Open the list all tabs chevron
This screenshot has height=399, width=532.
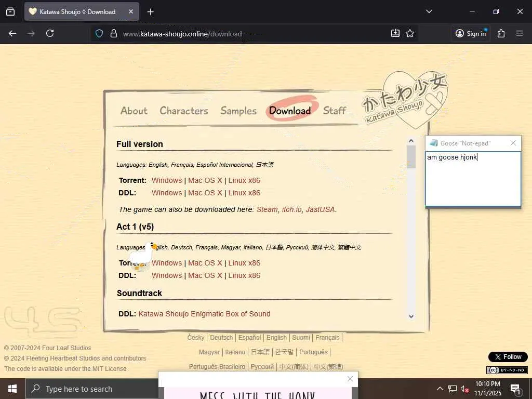[x=429, y=11]
